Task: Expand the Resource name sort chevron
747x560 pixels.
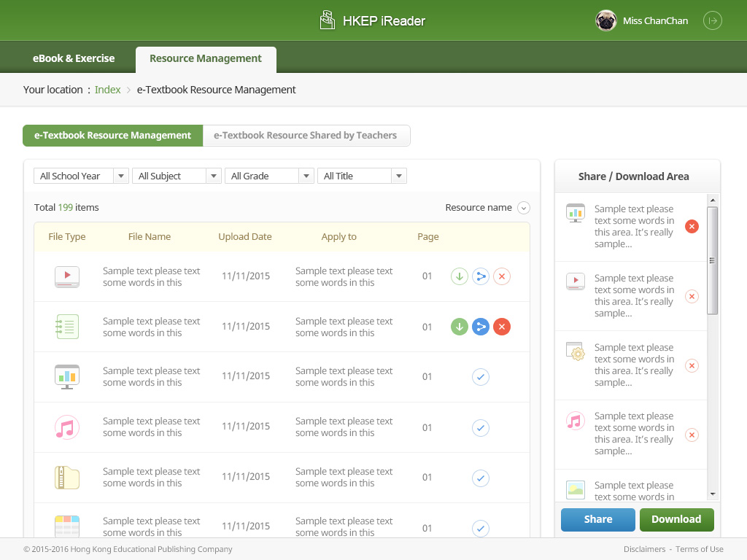Action: click(523, 208)
